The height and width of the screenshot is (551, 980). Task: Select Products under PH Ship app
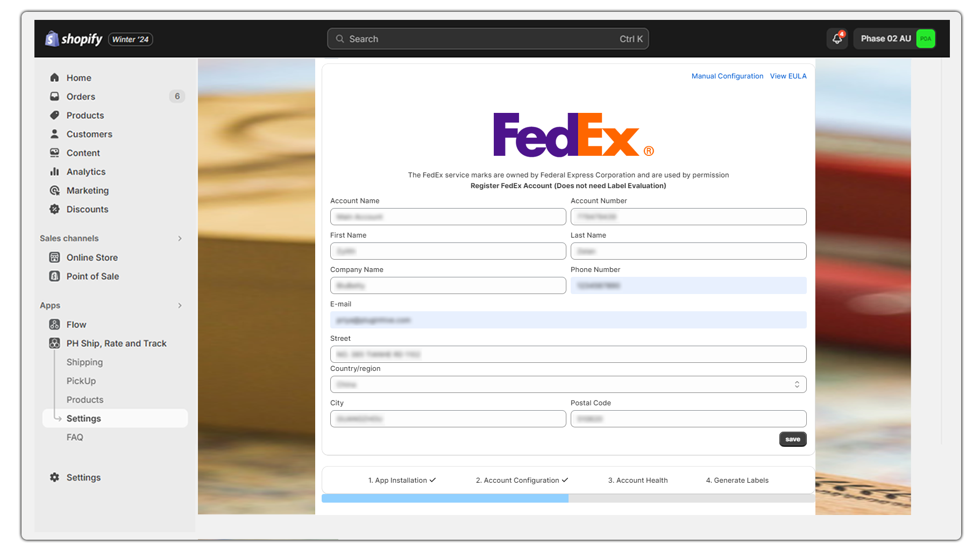85,400
